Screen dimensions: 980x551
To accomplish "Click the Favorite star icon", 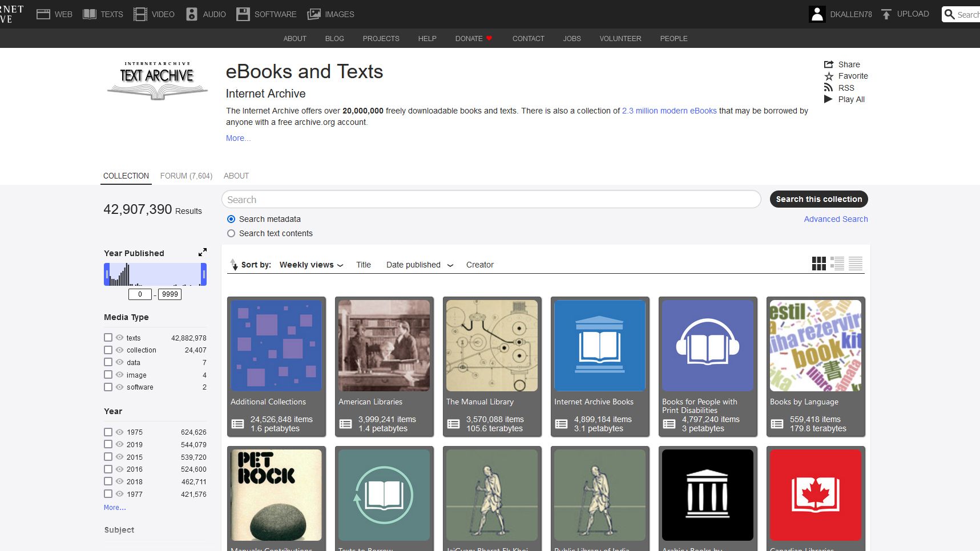I will tap(829, 76).
